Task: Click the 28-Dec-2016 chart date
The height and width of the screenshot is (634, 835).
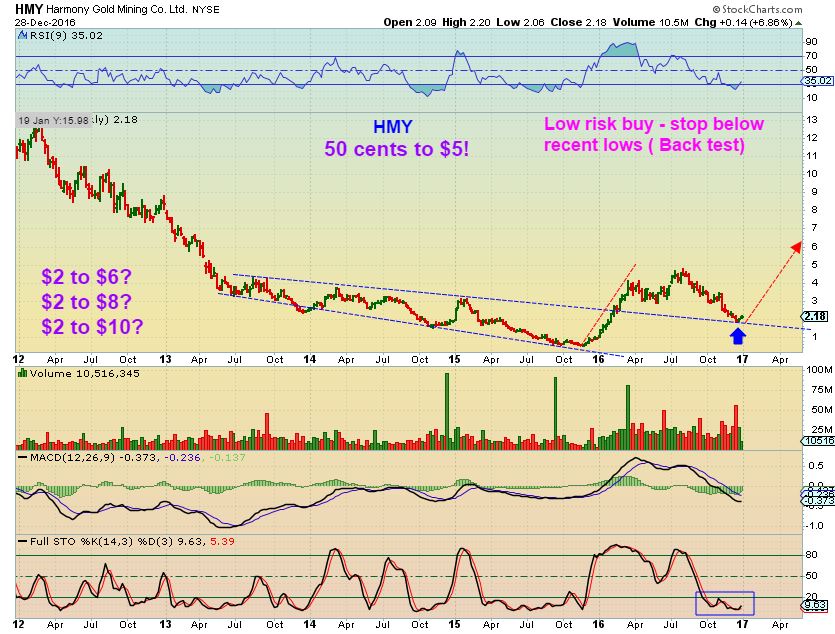Action: point(45,23)
